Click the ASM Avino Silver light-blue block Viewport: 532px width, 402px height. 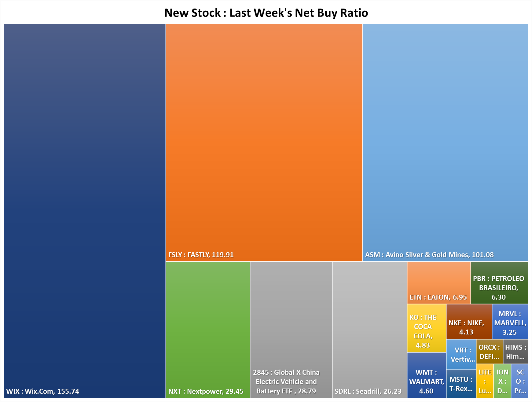click(445, 142)
